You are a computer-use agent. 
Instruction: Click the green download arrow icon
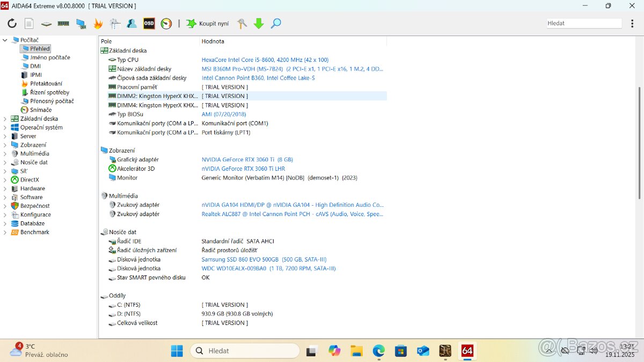click(x=259, y=24)
